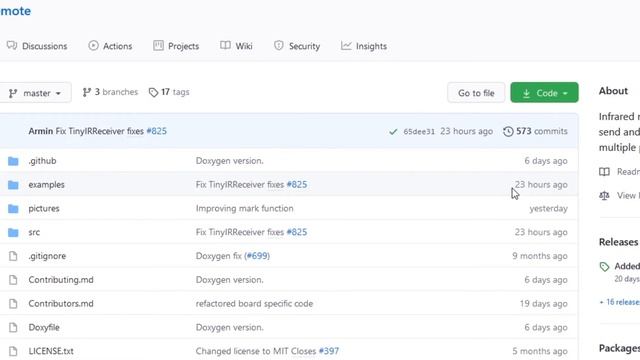View the 17 tags link
Screen dimensions: 640x360
(169, 92)
